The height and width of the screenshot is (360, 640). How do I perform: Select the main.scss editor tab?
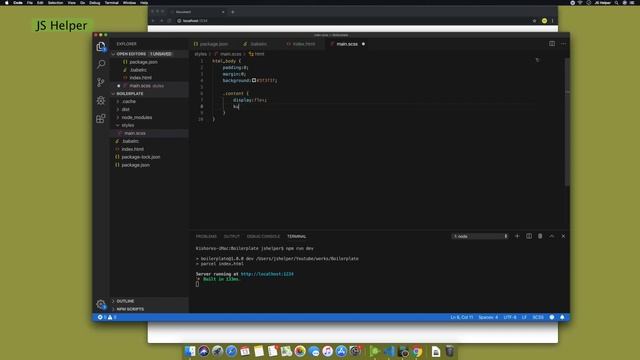[347, 44]
